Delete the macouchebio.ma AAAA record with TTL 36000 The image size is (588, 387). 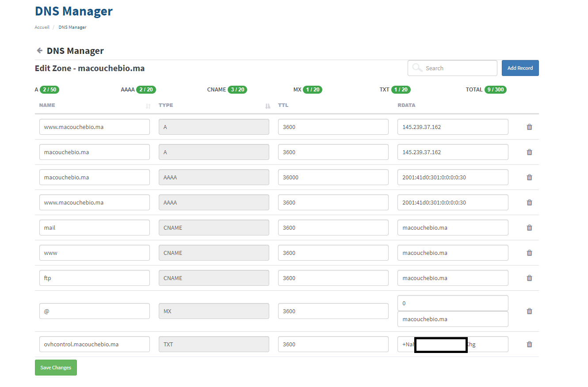tap(529, 178)
